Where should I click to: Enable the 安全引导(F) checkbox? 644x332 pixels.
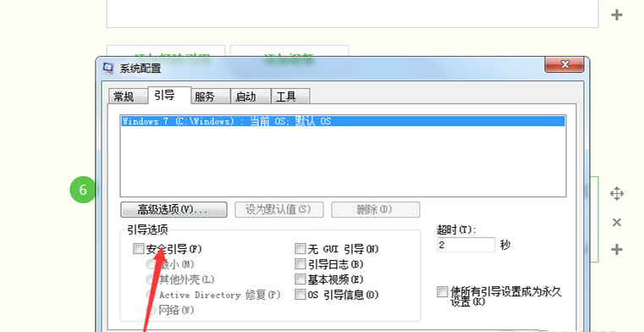[139, 249]
